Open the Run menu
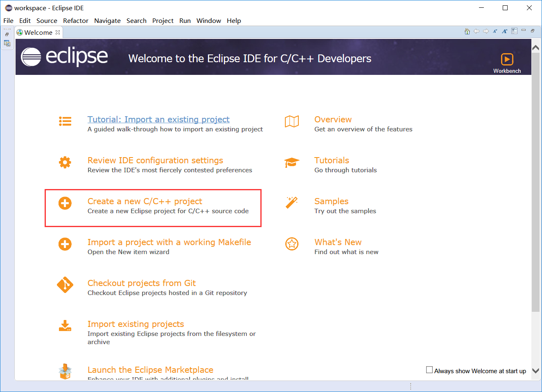 coord(185,20)
